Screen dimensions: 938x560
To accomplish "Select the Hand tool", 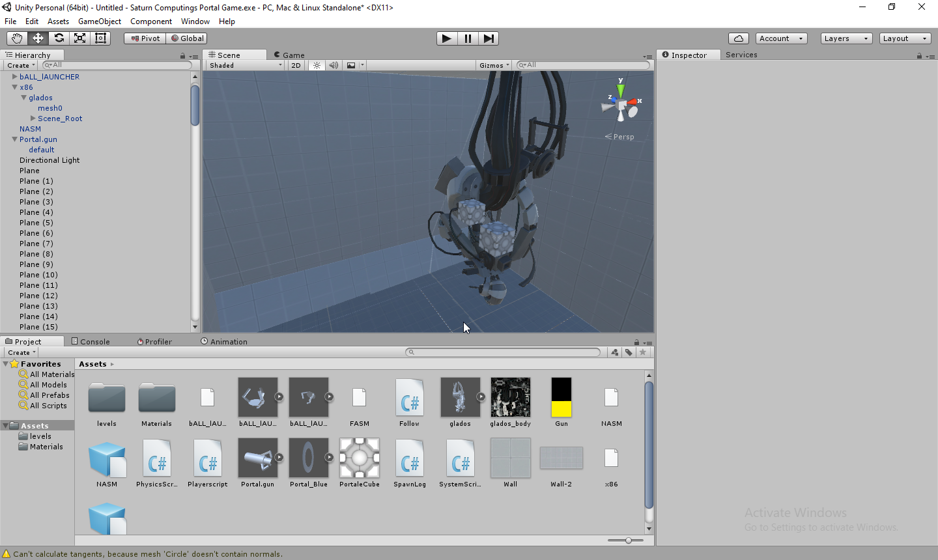I will pos(17,38).
